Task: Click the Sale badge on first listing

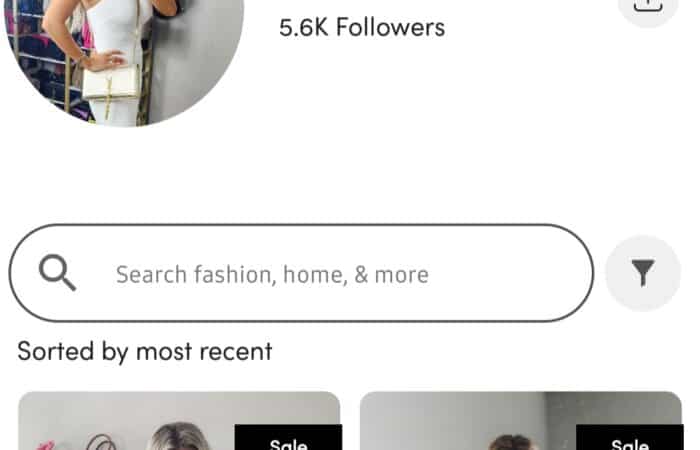Action: pyautogui.click(x=288, y=438)
